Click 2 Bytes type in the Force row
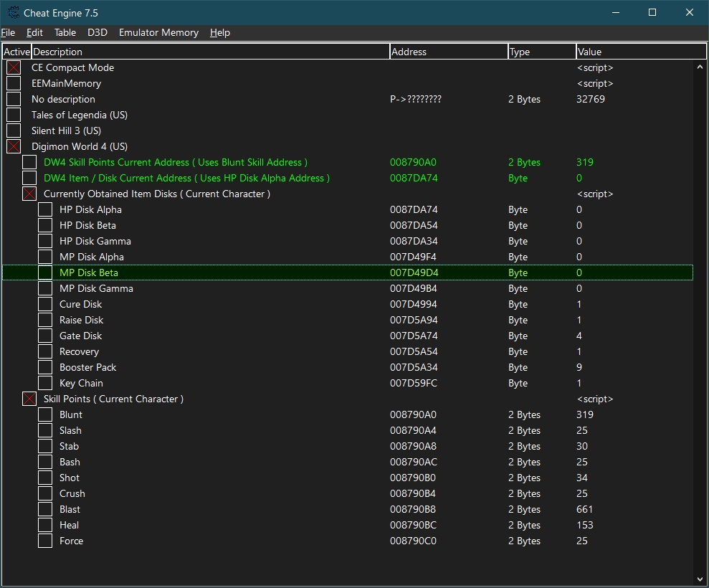This screenshot has width=709, height=588. pos(524,541)
